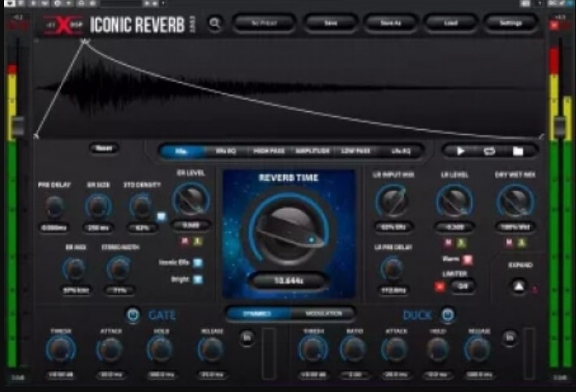The width and height of the screenshot is (576, 392).
Task: Click the EXPAND triangle button
Action: (x=518, y=286)
